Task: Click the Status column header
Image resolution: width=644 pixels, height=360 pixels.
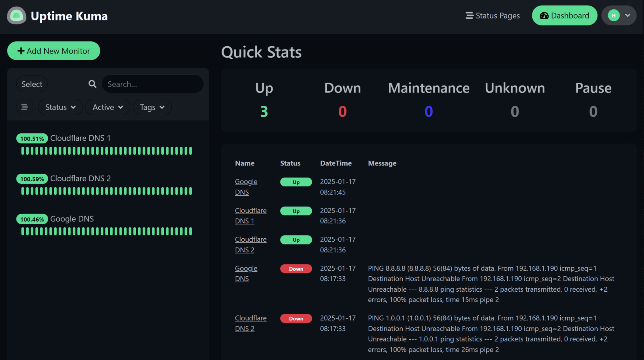Action: 290,163
